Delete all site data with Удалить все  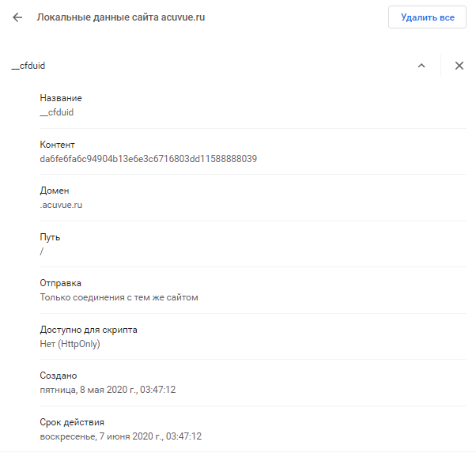click(427, 17)
